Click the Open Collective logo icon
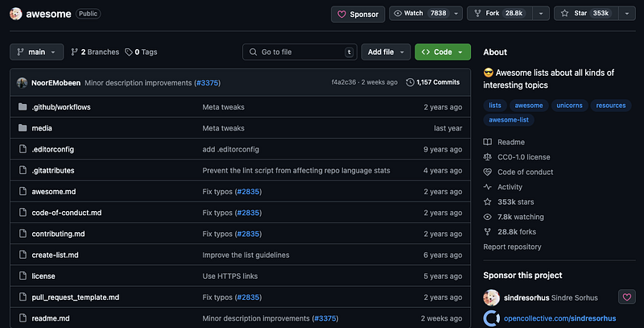The image size is (644, 328). point(491,318)
